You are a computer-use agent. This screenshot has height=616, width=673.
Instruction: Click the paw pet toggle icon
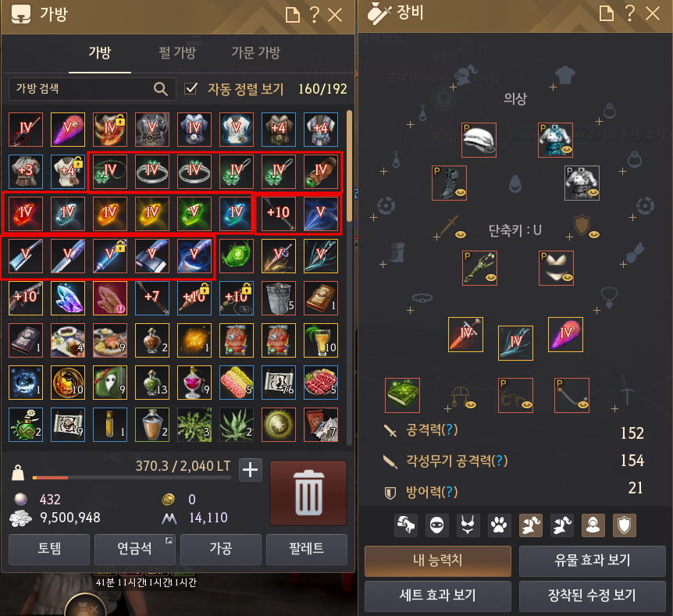coord(499,525)
